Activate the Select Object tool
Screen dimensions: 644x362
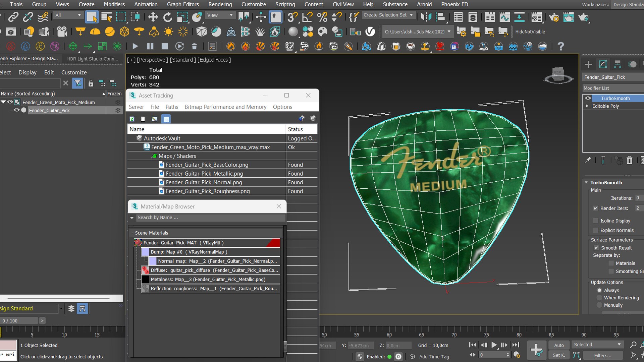(x=92, y=17)
